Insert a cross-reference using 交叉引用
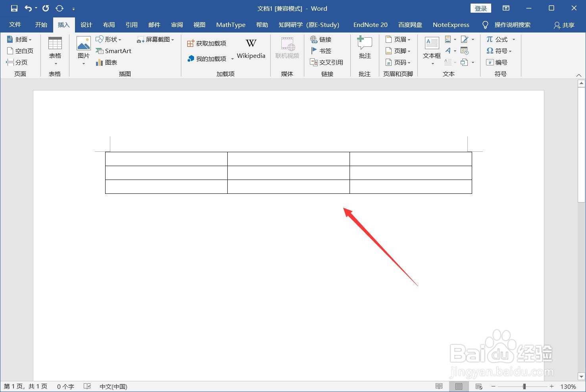The image size is (586, 392). (327, 62)
